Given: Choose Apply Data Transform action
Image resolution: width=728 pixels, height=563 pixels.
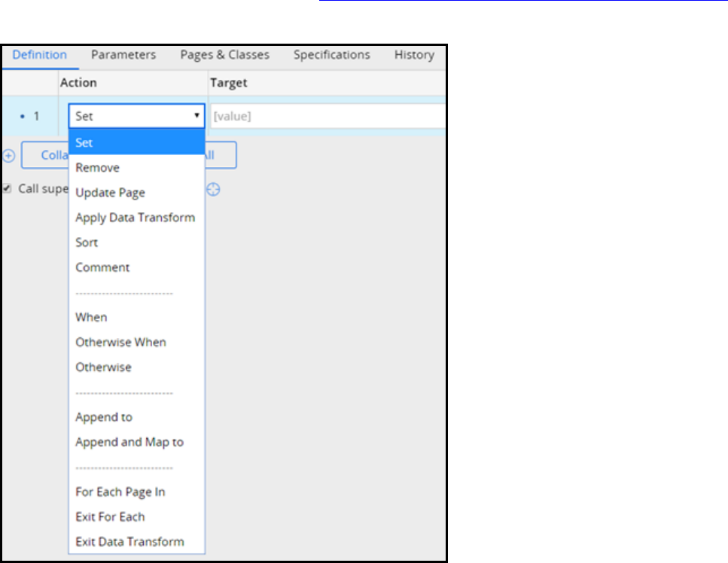Looking at the screenshot, I should pos(136,218).
